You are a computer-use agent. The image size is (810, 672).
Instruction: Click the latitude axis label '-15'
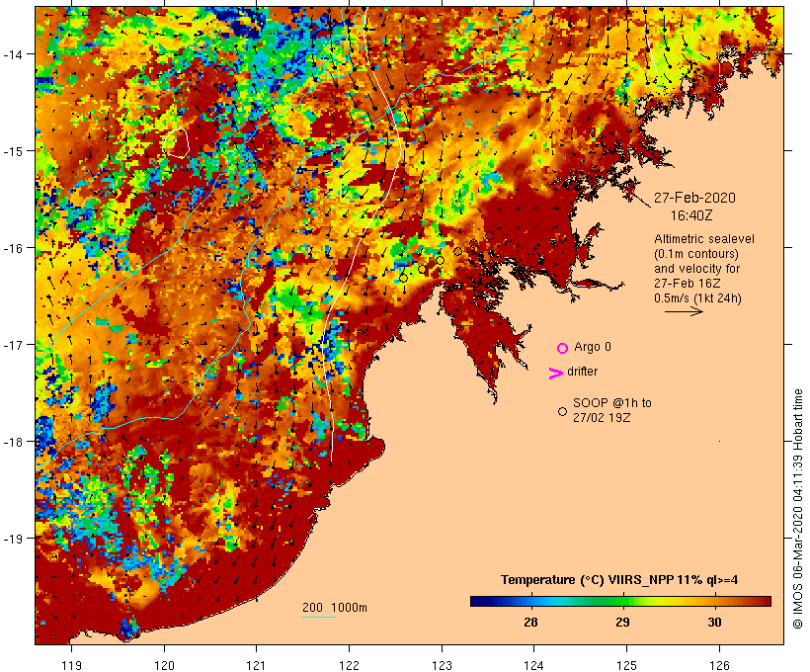tap(12, 151)
